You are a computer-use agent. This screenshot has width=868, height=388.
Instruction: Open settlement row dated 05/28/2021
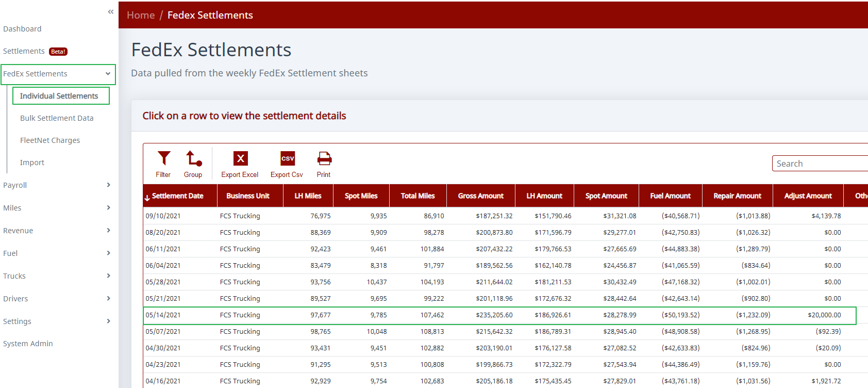click(505, 282)
